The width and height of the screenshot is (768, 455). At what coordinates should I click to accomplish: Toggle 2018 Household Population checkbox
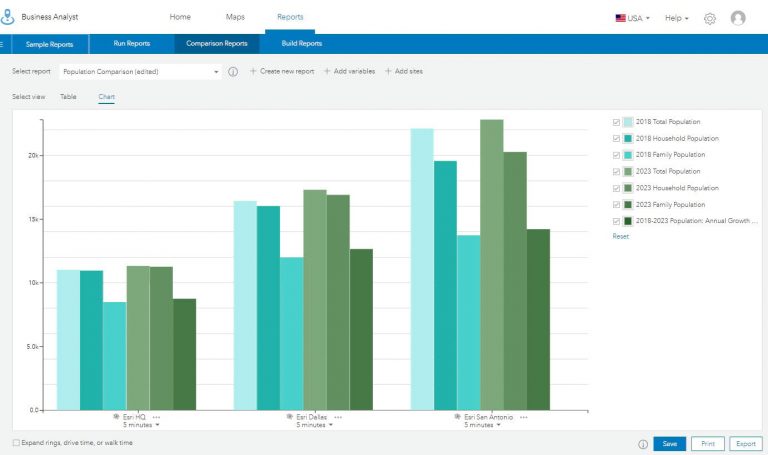click(616, 139)
